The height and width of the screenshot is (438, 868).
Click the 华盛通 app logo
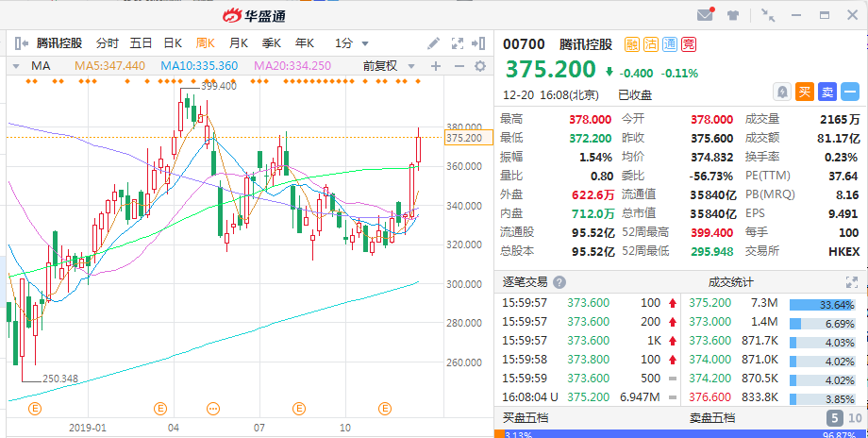coord(254,15)
